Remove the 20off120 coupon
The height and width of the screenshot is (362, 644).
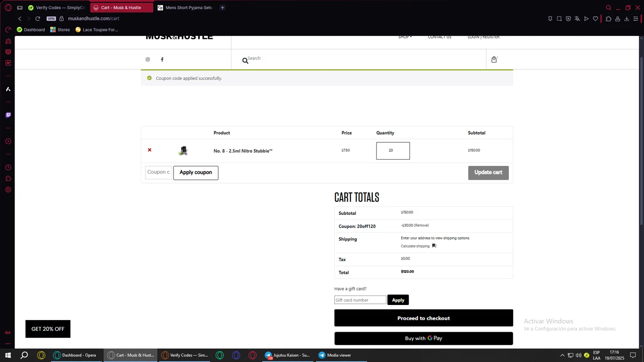tap(421, 226)
